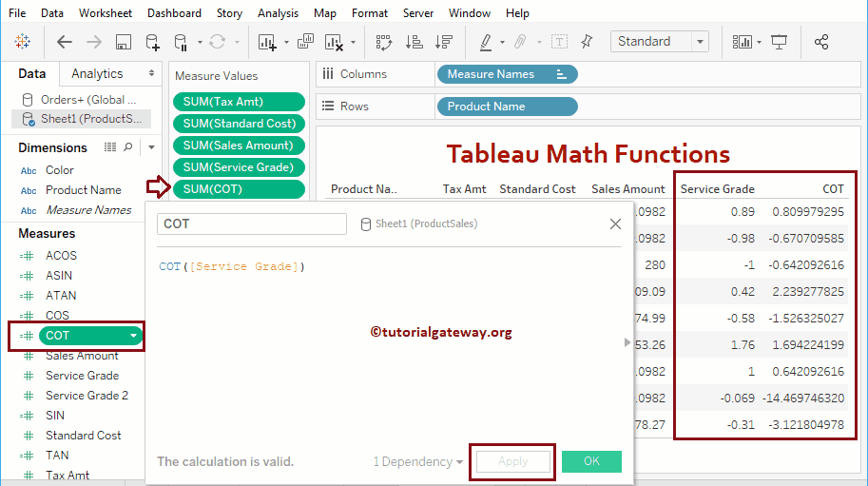Click the SUM(Service Grade) pill
Screen dimensions: 868x486
[x=239, y=167]
